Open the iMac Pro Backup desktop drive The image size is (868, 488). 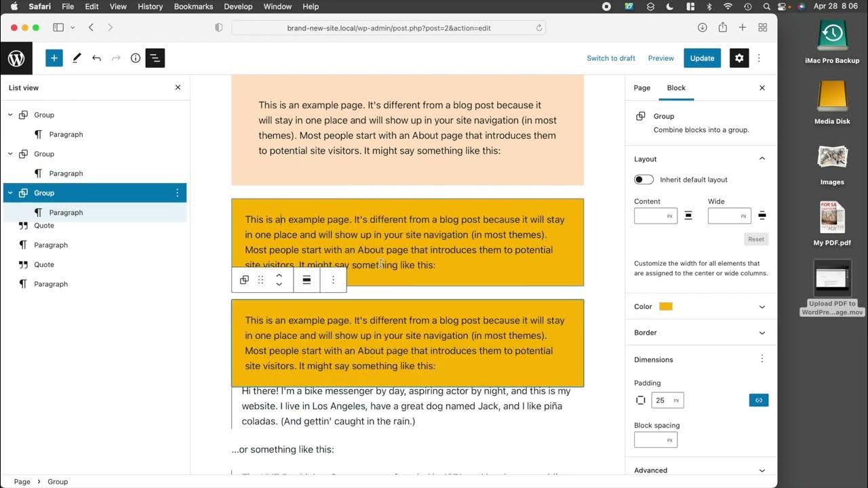click(832, 41)
